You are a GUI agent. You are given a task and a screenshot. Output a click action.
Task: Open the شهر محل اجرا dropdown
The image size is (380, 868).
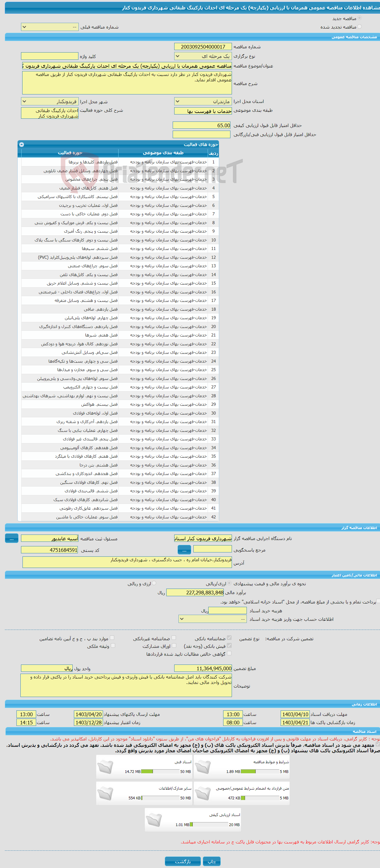(50, 101)
